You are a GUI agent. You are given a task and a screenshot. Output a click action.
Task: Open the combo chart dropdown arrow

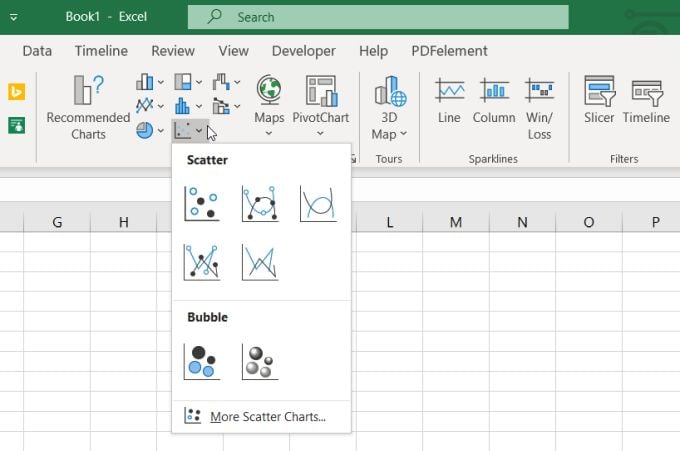237,106
